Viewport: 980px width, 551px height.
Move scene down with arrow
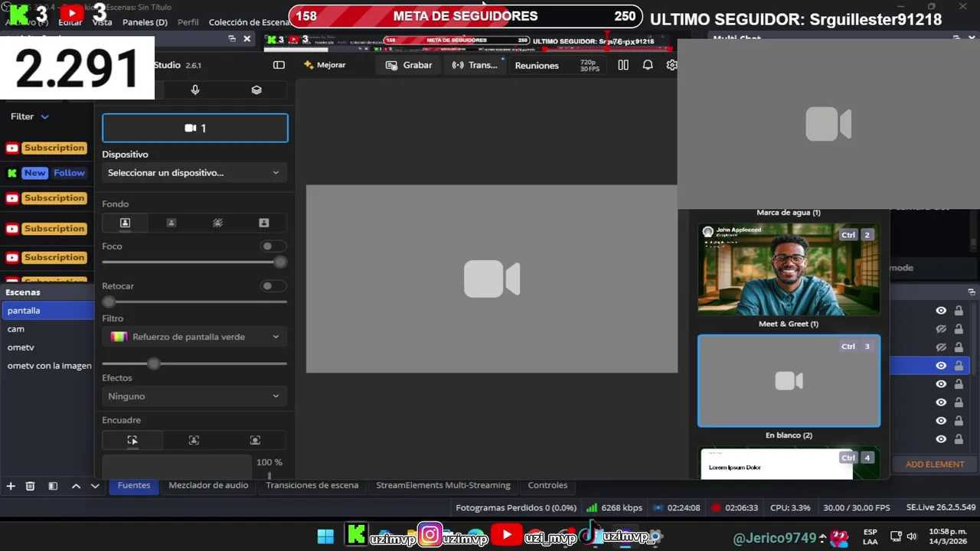click(x=95, y=486)
